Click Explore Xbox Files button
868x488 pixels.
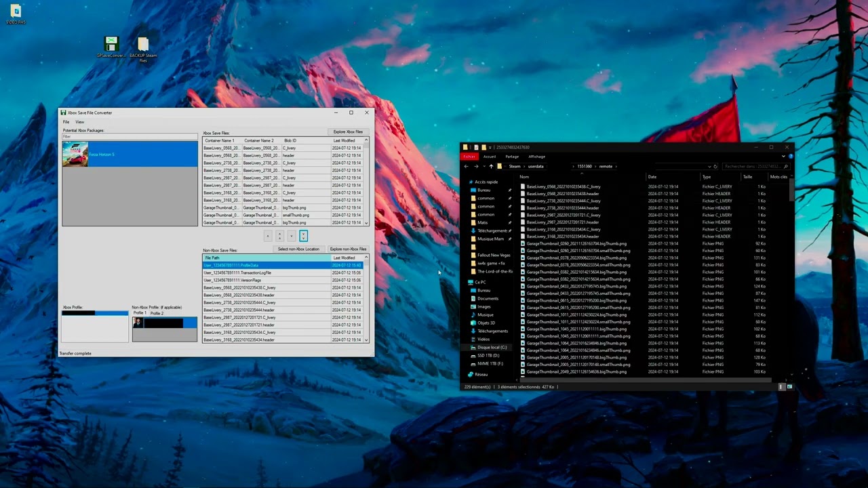(x=348, y=132)
